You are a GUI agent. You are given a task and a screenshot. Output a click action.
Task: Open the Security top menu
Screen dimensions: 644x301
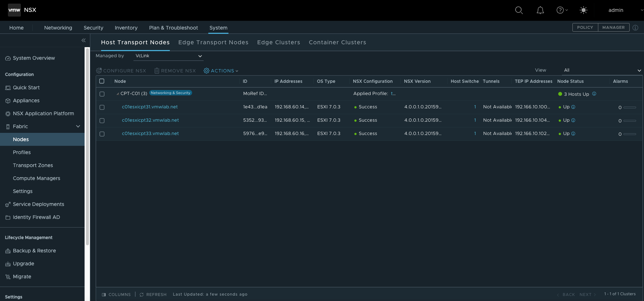click(x=94, y=28)
